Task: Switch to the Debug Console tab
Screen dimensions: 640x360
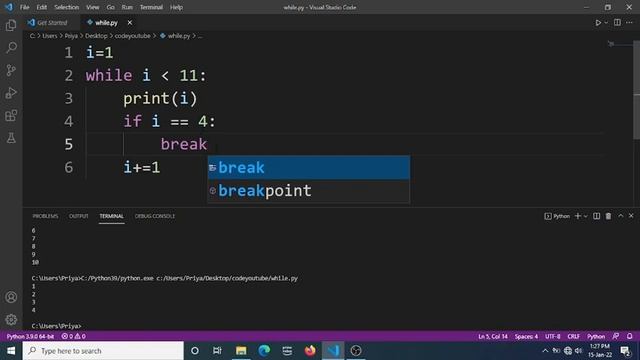Action: pos(155,216)
